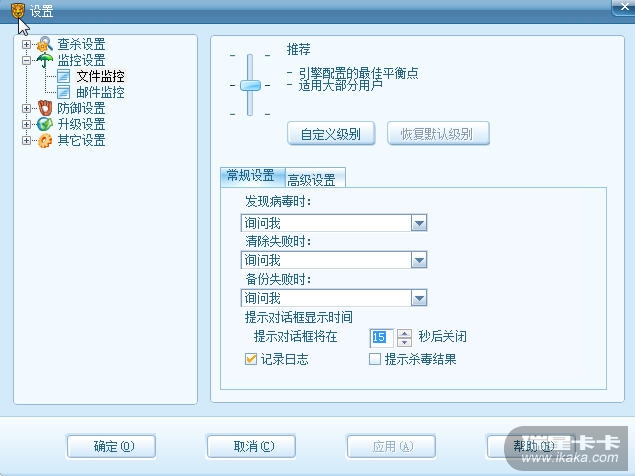The image size is (635, 476).
Task: Click the 取消(C) button
Action: 251,446
